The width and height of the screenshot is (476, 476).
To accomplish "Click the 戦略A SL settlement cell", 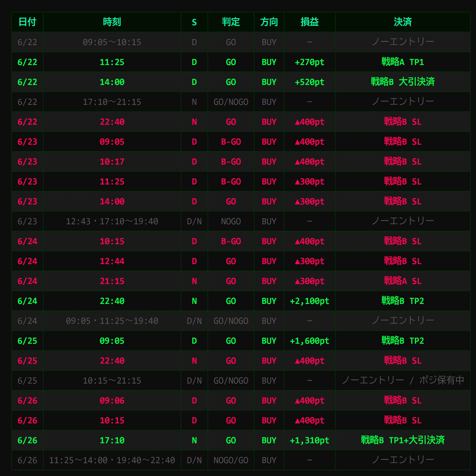I will pyautogui.click(x=403, y=281).
